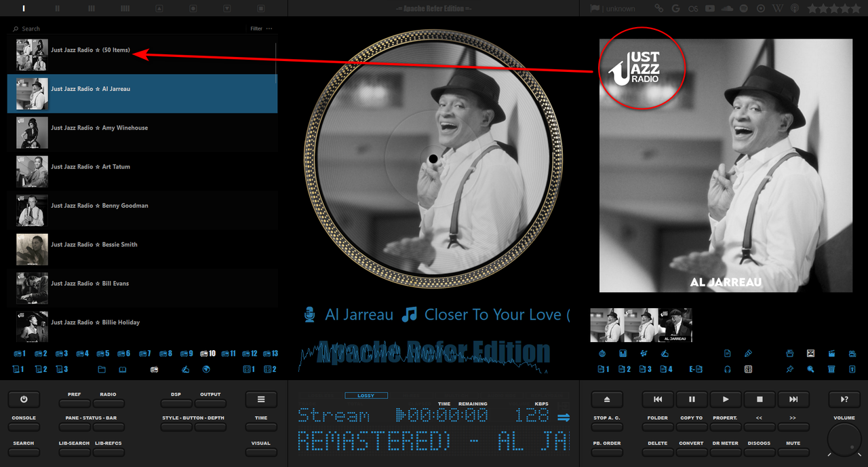Image resolution: width=868 pixels, height=467 pixels.
Task: Switch to three-column layout tab
Action: pyautogui.click(x=92, y=8)
